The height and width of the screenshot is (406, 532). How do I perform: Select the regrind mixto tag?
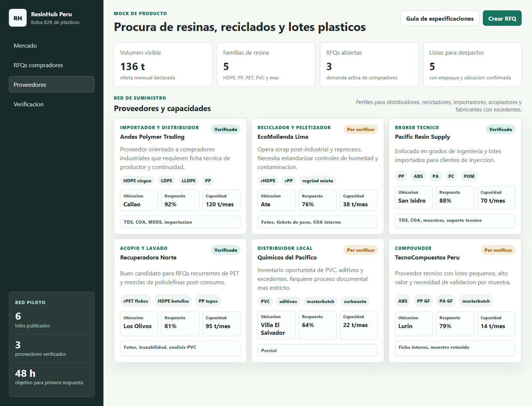point(318,180)
